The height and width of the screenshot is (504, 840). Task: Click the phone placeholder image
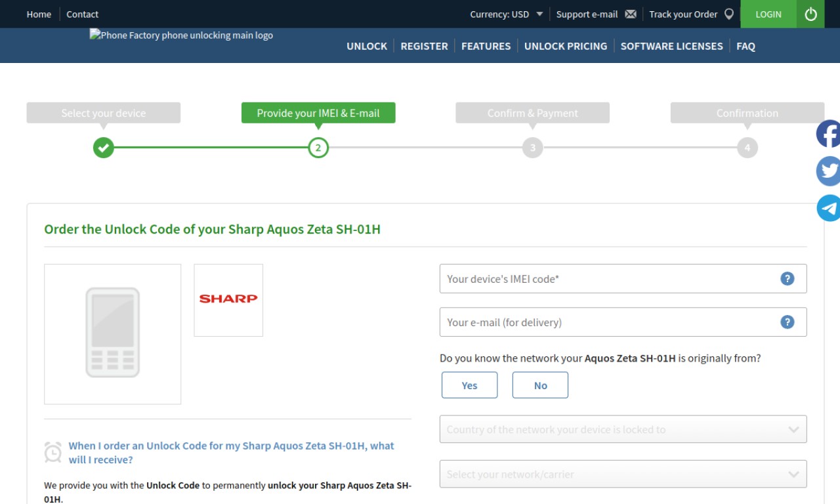(113, 334)
